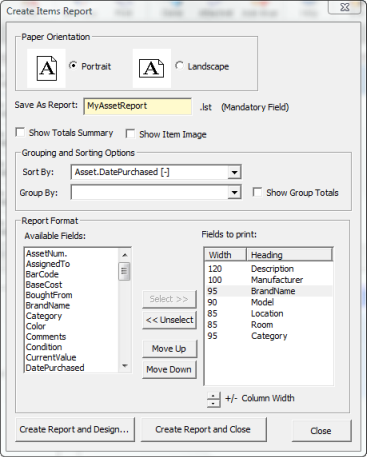Select Category in Available Fields list
The height and width of the screenshot is (457, 367).
tap(72, 316)
